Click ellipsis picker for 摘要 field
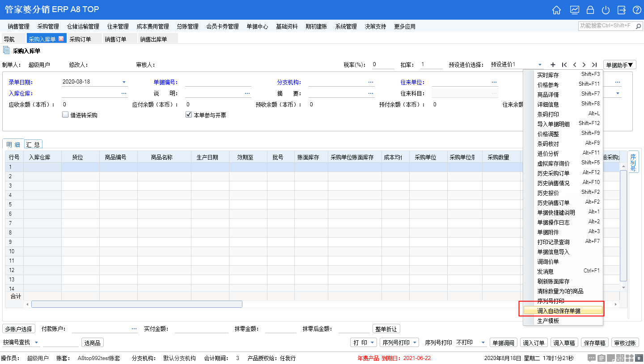Screen dimensions: 644x364 (371, 93)
